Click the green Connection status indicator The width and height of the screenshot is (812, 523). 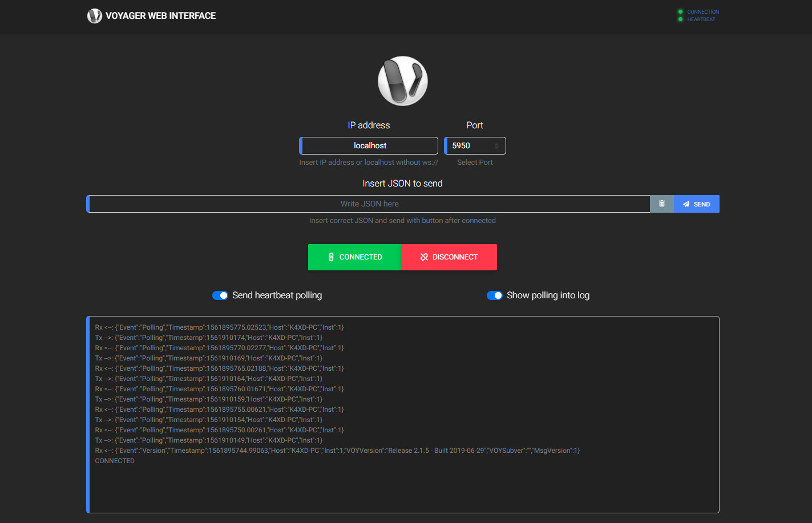(x=680, y=12)
